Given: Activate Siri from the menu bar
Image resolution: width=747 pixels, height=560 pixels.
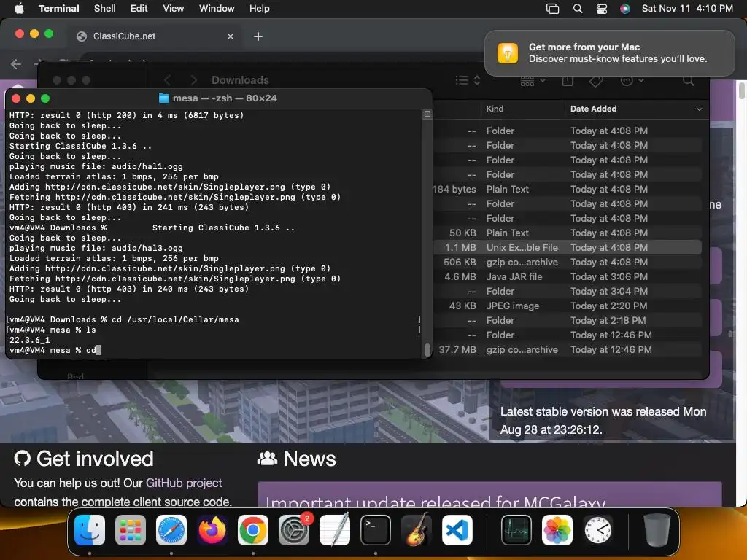Looking at the screenshot, I should coord(625,9).
